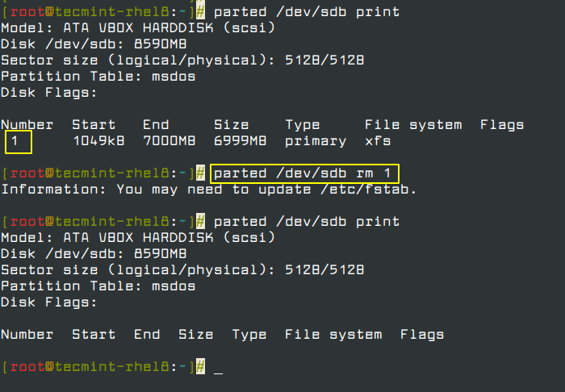Click the blinking cursor at the last prompt
Image resolution: width=565 pixels, height=392 pixels.
[219, 373]
